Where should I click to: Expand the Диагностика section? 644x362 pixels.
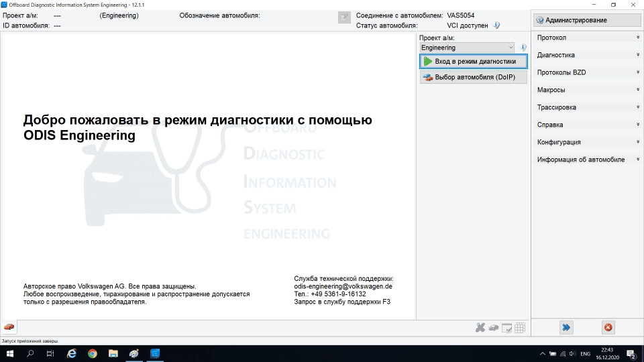[588, 55]
